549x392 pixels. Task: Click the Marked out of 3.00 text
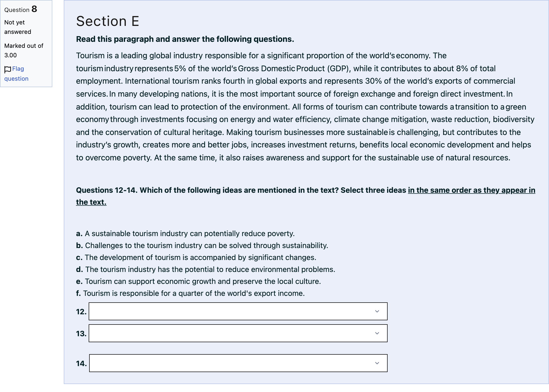pyautogui.click(x=24, y=50)
